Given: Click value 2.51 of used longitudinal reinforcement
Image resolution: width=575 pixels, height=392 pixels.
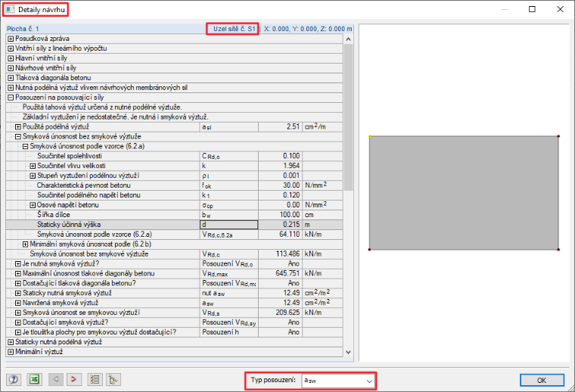Looking at the screenshot, I should 281,126.
